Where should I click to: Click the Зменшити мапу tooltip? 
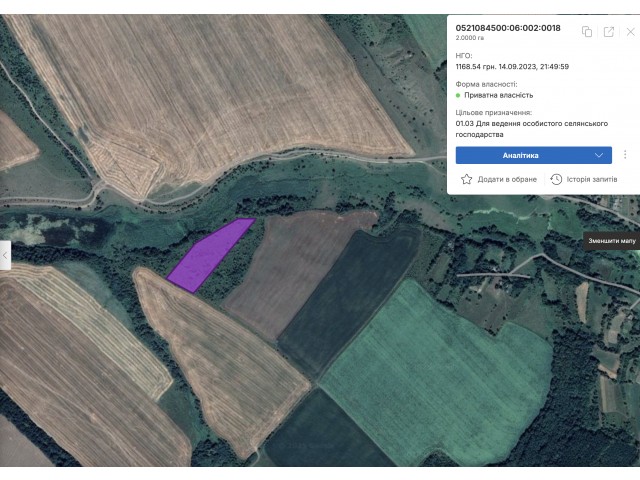tap(611, 241)
